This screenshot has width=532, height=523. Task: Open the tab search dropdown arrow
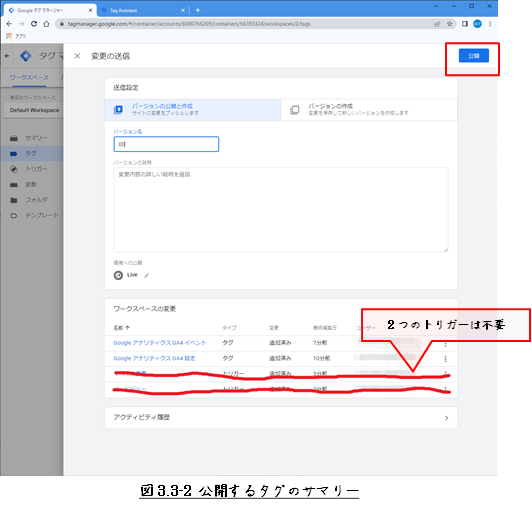click(x=436, y=6)
